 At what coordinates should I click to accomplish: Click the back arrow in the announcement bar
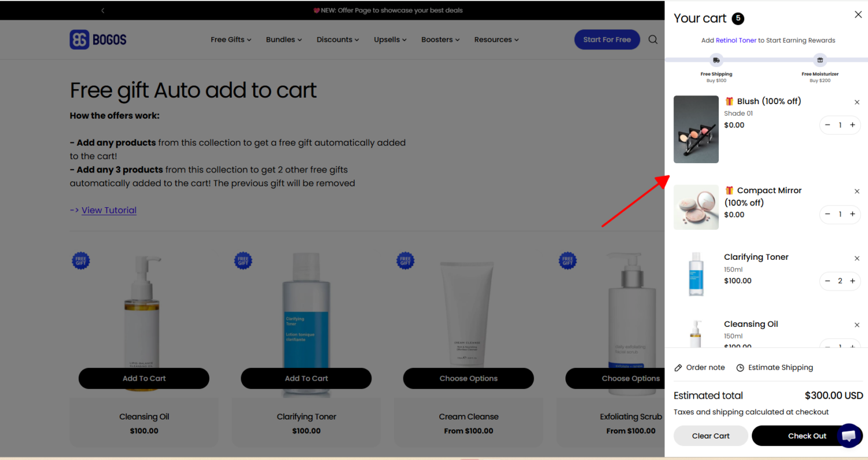102,10
